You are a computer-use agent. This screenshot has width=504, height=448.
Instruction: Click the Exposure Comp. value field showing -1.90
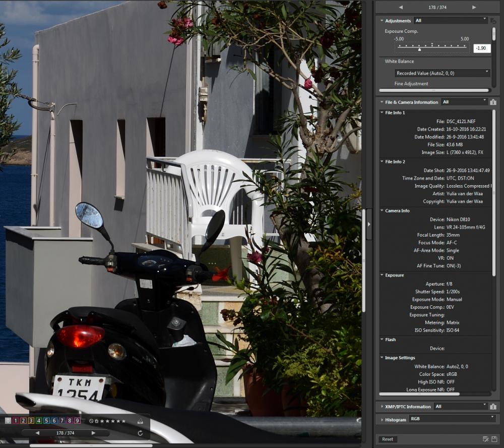point(482,48)
